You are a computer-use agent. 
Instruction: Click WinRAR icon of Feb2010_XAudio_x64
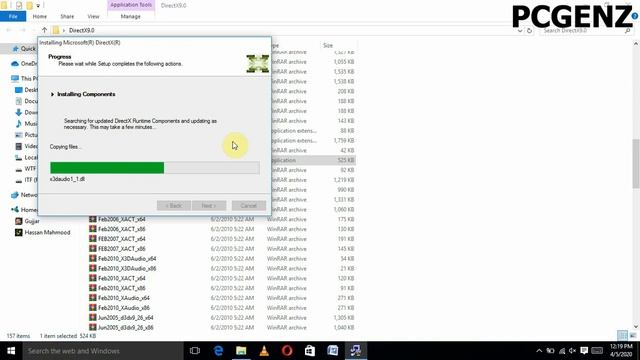tap(93, 298)
